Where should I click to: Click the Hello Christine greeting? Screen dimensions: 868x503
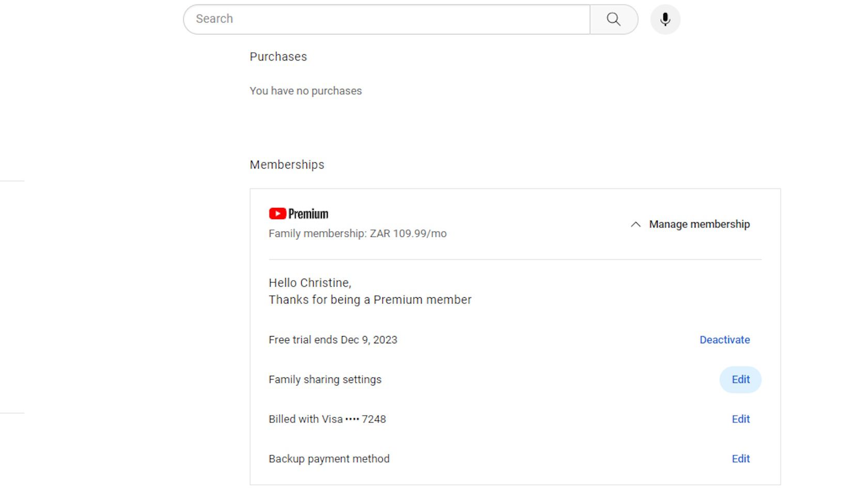coord(309,283)
